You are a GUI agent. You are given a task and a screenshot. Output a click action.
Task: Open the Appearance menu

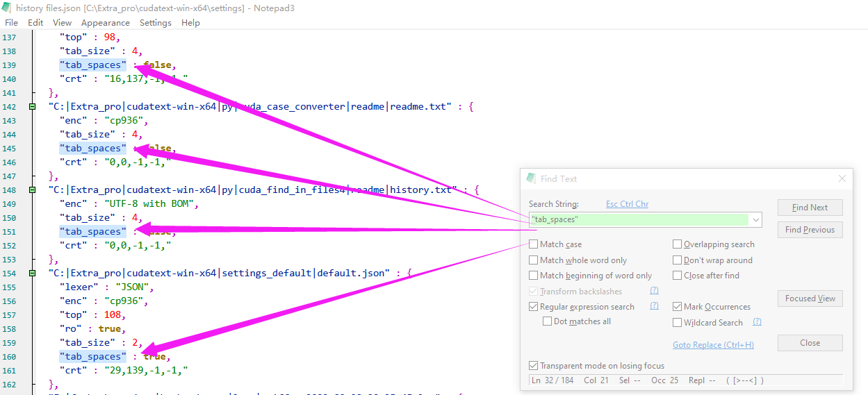pos(105,23)
